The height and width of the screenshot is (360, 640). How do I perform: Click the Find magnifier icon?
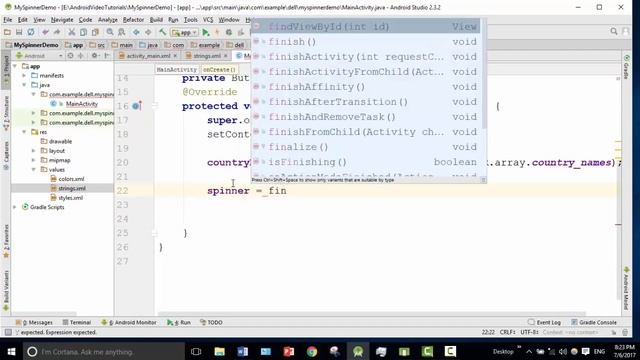(110, 32)
